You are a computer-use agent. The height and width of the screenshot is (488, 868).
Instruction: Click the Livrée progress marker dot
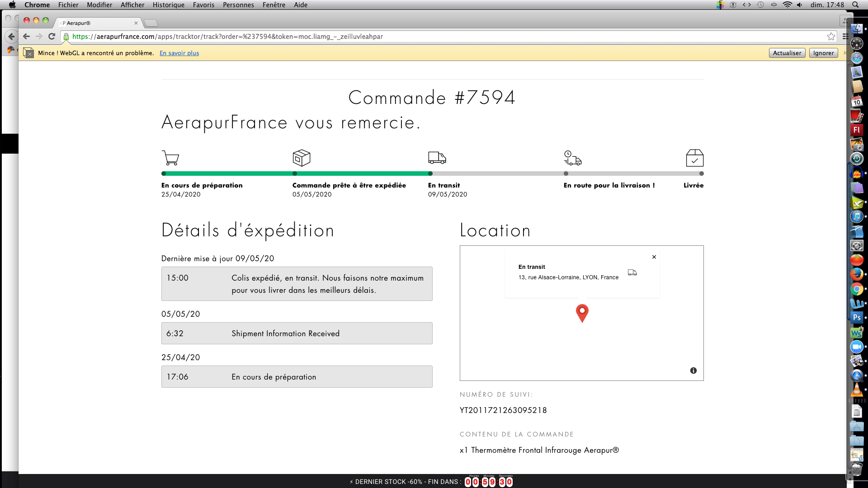(x=702, y=174)
